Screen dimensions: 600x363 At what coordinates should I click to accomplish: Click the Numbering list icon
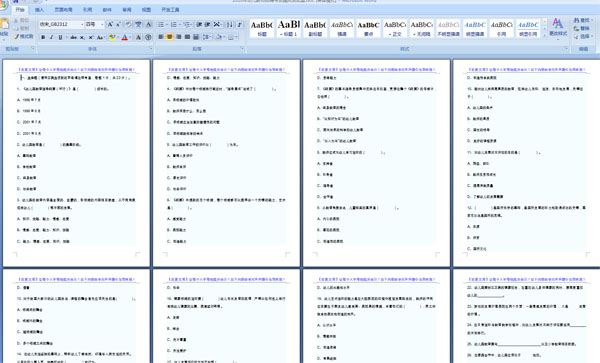click(x=174, y=24)
